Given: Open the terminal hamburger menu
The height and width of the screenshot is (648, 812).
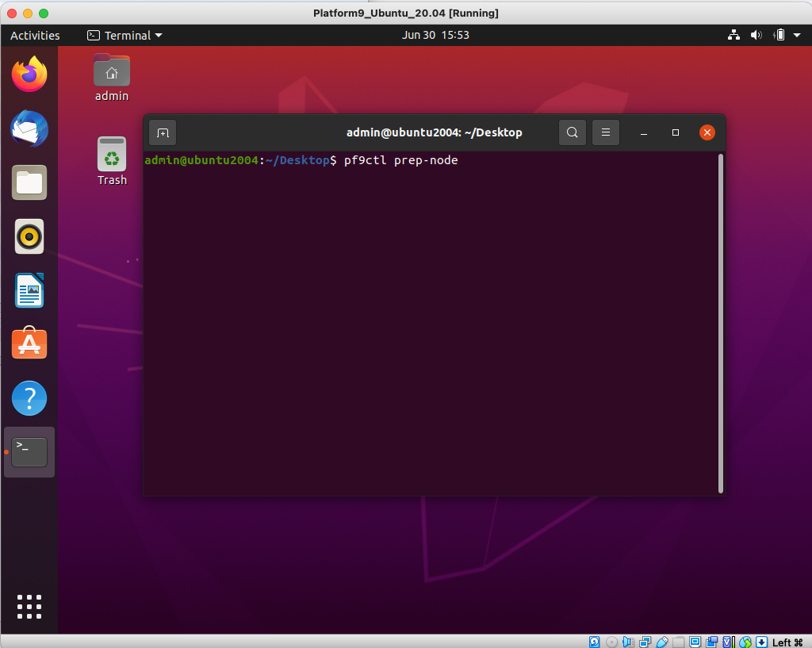Looking at the screenshot, I should click(x=606, y=132).
